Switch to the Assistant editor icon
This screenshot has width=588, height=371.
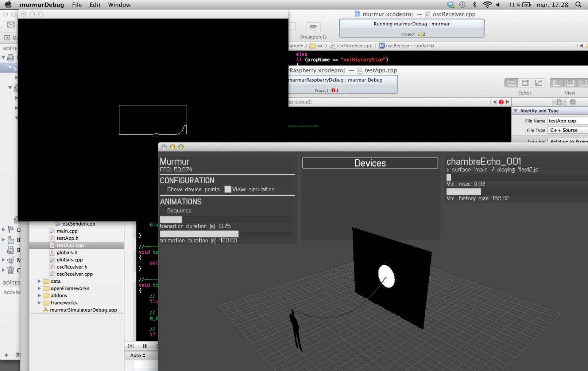[525, 83]
